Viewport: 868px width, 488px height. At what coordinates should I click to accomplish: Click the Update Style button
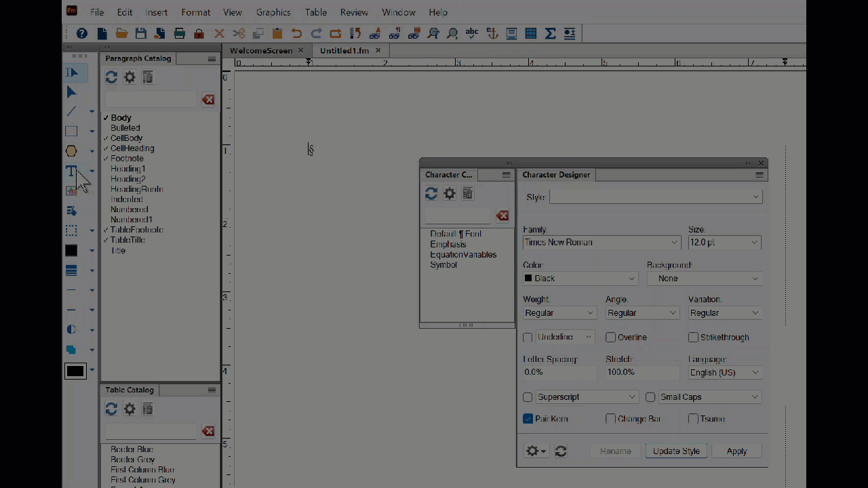(676, 451)
